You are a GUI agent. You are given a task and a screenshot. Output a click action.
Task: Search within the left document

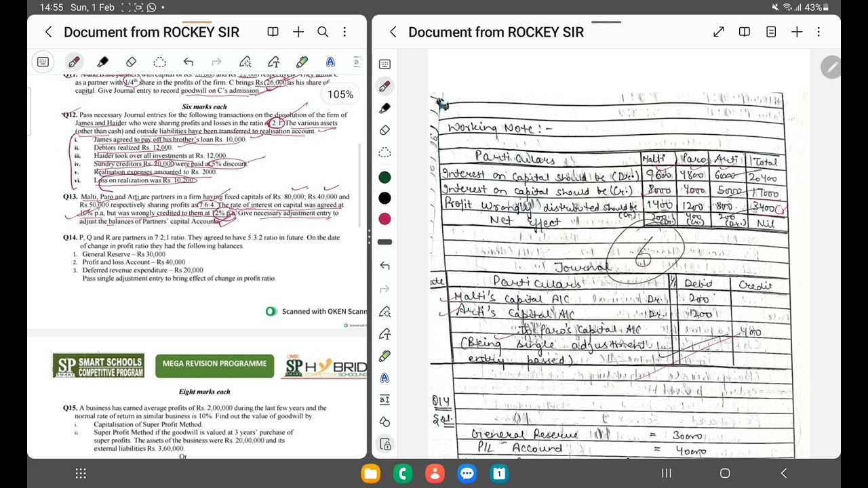(x=323, y=32)
